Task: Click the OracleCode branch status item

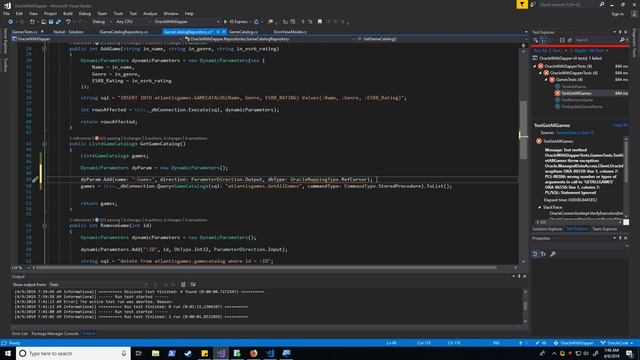Action: (617, 343)
